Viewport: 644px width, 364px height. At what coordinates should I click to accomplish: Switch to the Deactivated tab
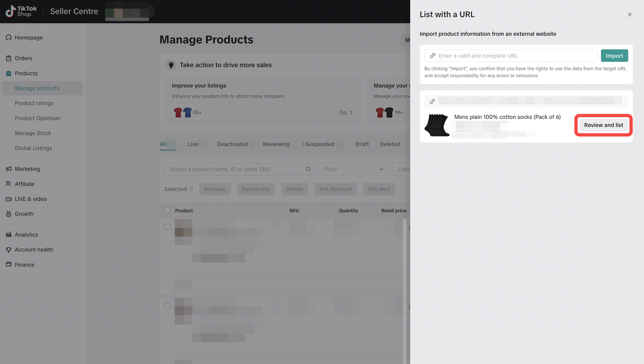(232, 144)
